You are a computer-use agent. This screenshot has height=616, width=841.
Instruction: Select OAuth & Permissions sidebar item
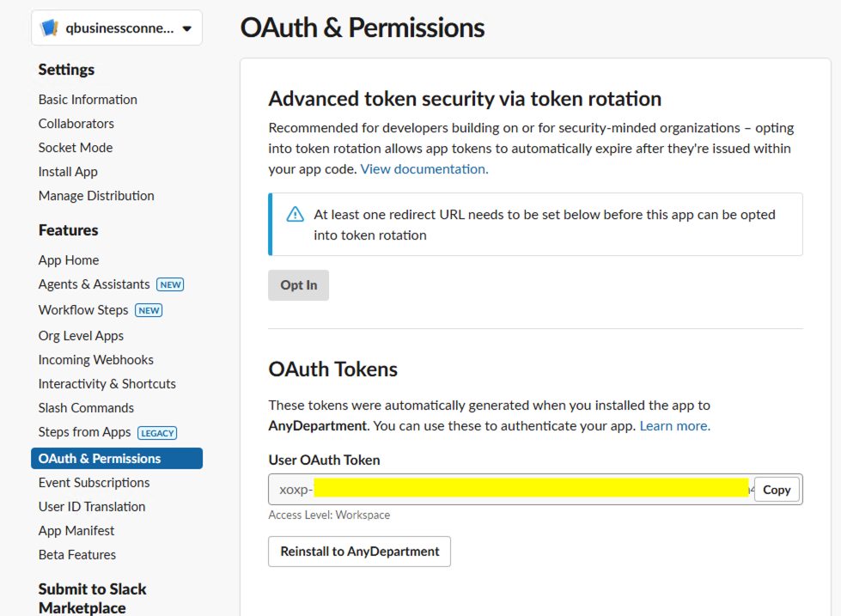117,459
